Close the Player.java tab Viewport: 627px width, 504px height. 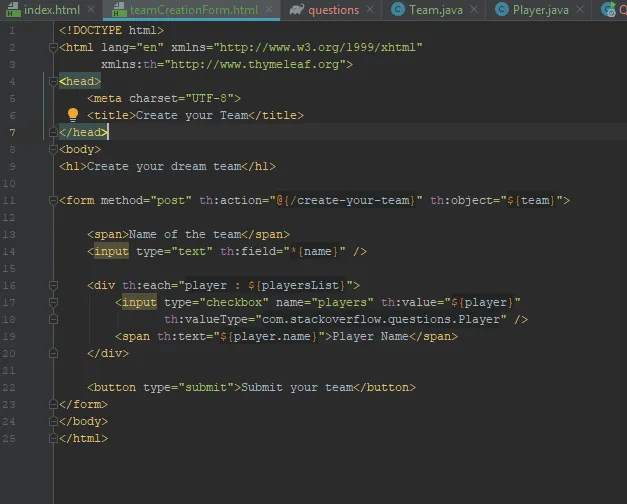(x=580, y=9)
